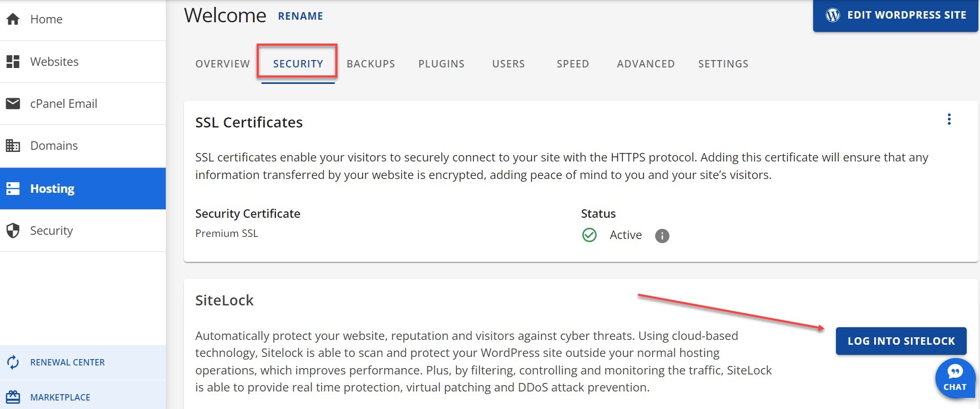980x409 pixels.
Task: Click the Domains building icon
Action: click(13, 146)
